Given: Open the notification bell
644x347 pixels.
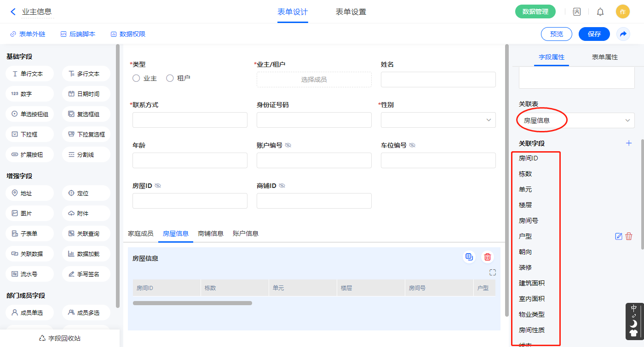Looking at the screenshot, I should coord(600,12).
